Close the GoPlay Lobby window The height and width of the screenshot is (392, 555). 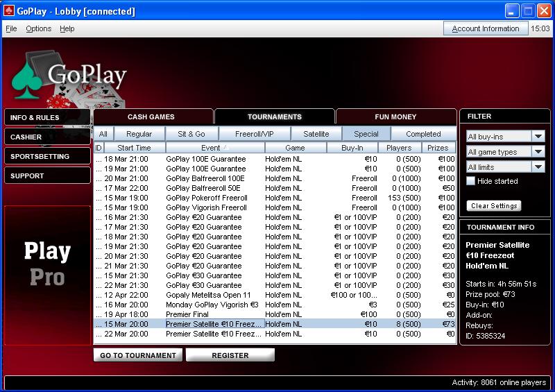pos(544,11)
